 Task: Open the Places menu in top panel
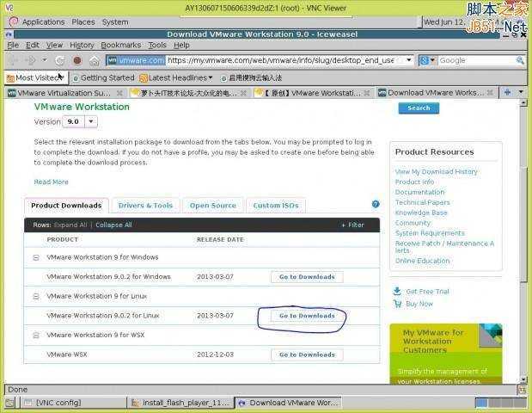83,22
